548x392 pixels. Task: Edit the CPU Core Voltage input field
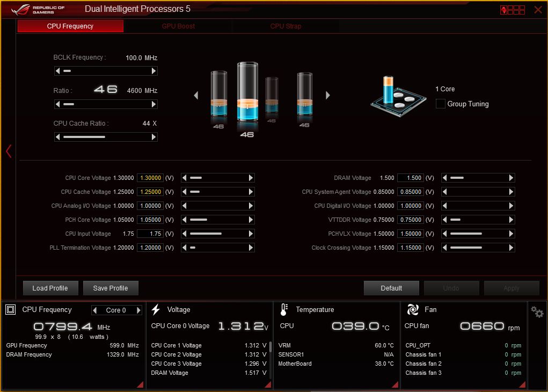coord(150,178)
